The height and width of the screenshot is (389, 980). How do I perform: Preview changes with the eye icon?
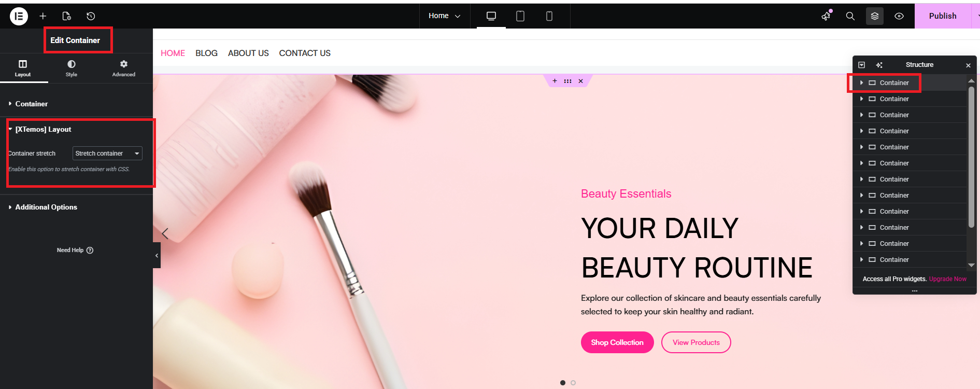(899, 16)
